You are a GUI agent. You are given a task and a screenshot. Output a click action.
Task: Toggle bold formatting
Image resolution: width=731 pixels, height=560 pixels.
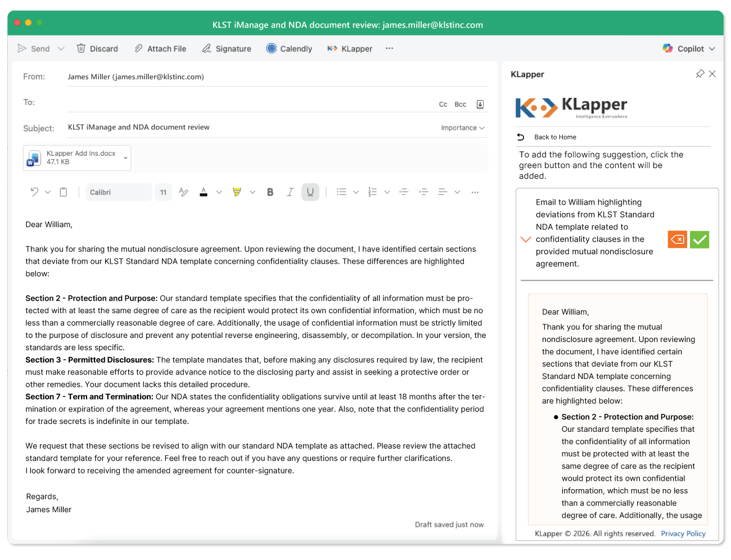point(270,192)
